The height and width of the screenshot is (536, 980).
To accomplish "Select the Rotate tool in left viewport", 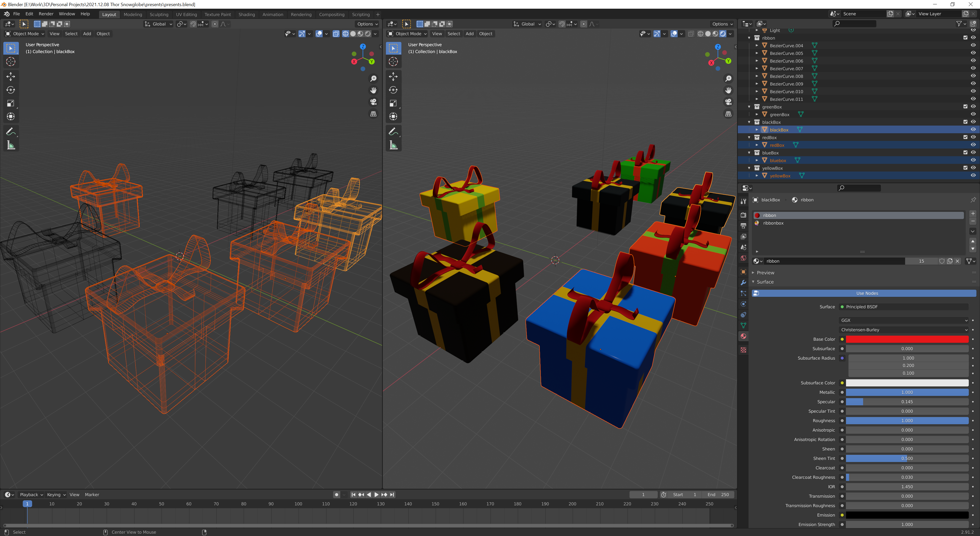I will [11, 90].
